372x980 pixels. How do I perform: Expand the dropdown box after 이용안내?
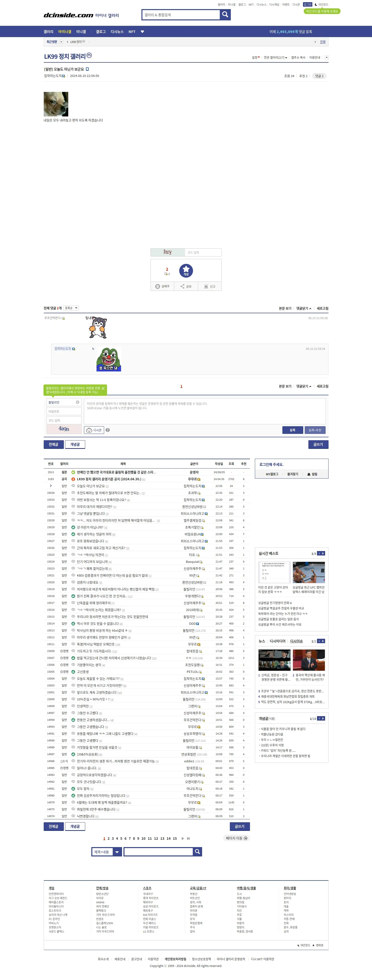(x=326, y=57)
